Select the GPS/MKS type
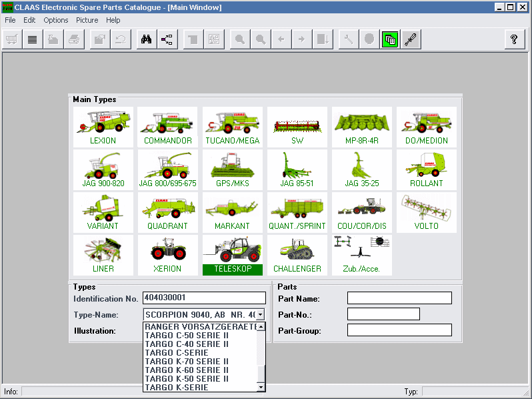The image size is (532, 399). [233, 169]
